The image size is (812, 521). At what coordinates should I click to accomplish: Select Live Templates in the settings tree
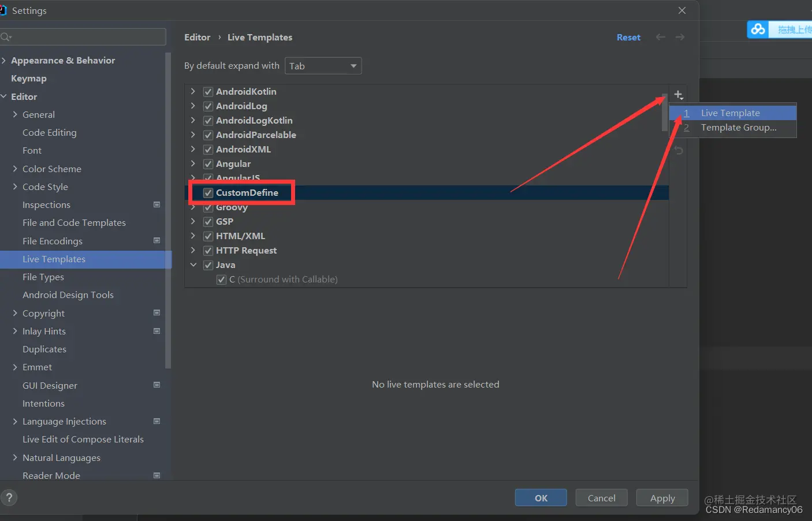[85, 259]
